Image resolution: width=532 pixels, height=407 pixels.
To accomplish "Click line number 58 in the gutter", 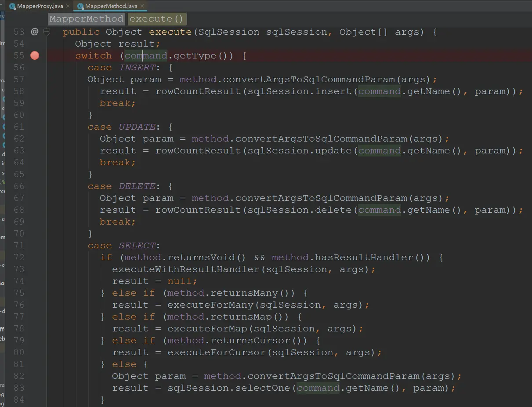I will coord(19,91).
